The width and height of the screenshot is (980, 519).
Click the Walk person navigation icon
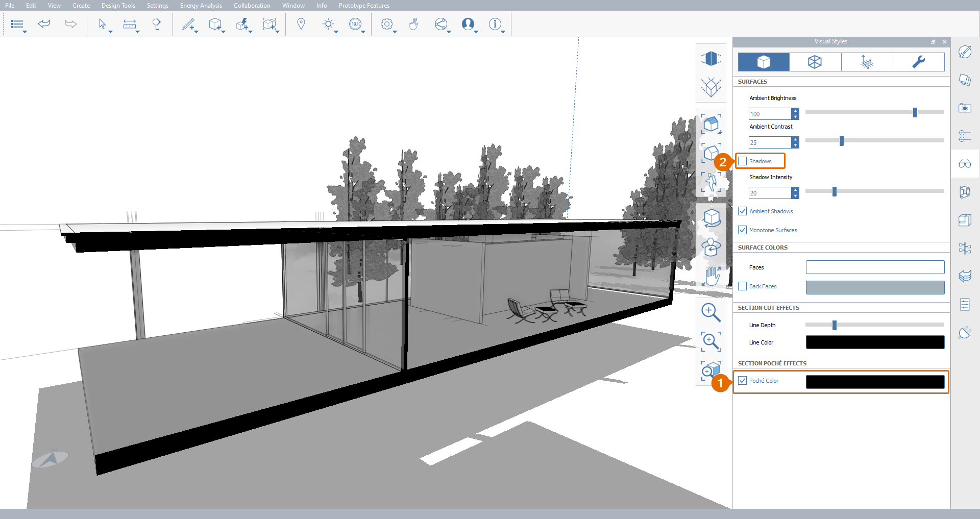coord(711,182)
